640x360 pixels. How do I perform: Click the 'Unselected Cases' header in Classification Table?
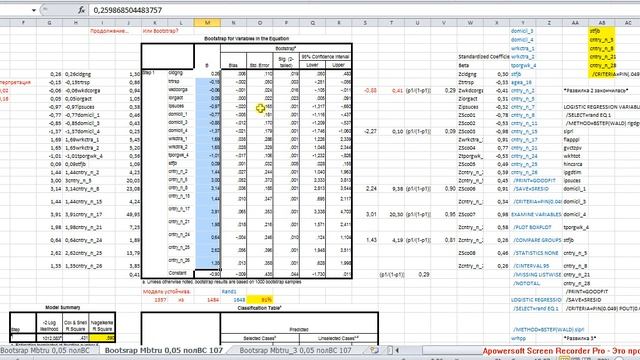click(338, 338)
